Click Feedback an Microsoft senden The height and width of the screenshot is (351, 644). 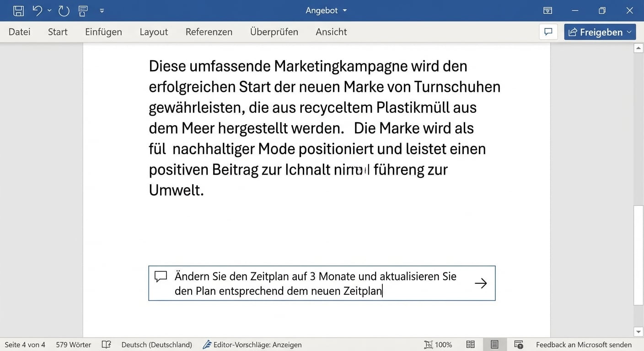coord(583,345)
